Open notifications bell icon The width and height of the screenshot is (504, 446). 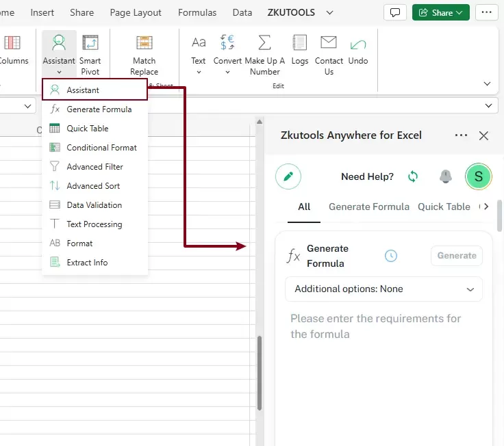point(446,176)
